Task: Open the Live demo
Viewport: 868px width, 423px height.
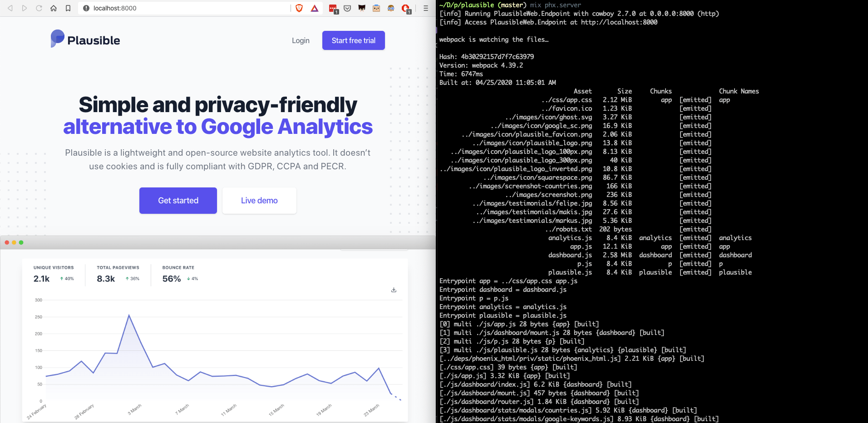Action: (259, 201)
